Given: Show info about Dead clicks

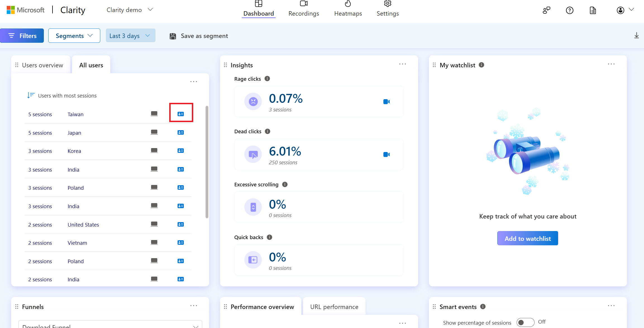Looking at the screenshot, I should pyautogui.click(x=268, y=131).
